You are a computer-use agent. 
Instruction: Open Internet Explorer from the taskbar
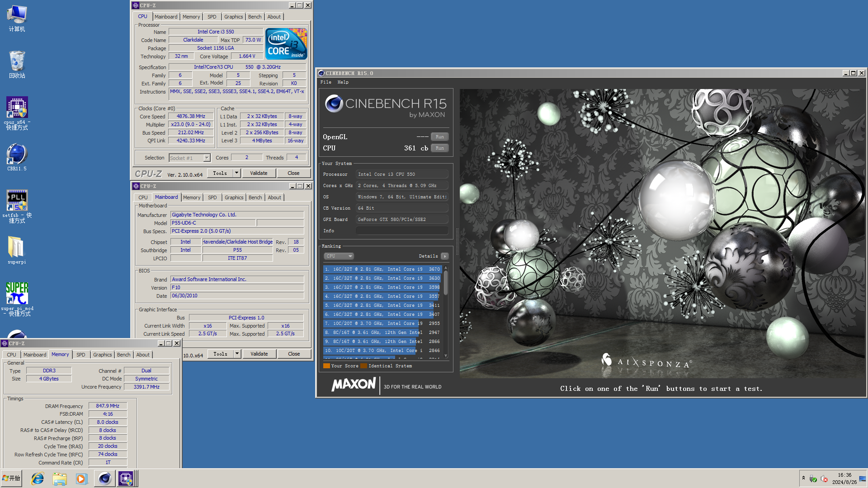(38, 479)
